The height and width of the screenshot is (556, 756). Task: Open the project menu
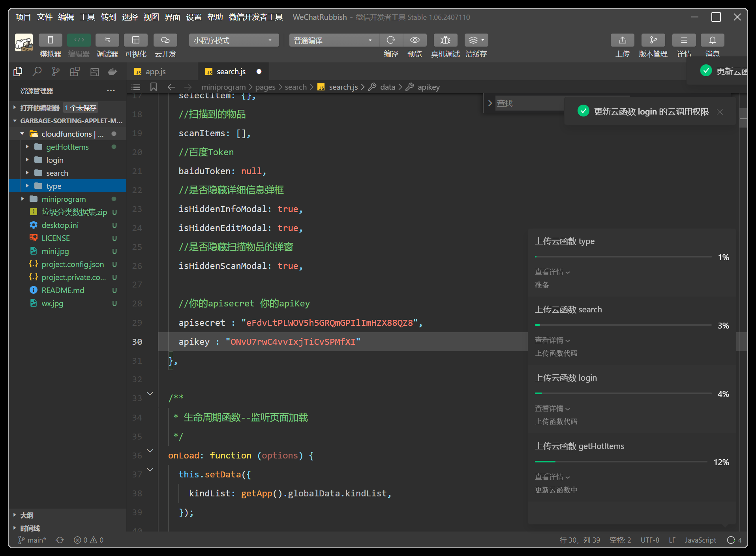[x=23, y=17]
